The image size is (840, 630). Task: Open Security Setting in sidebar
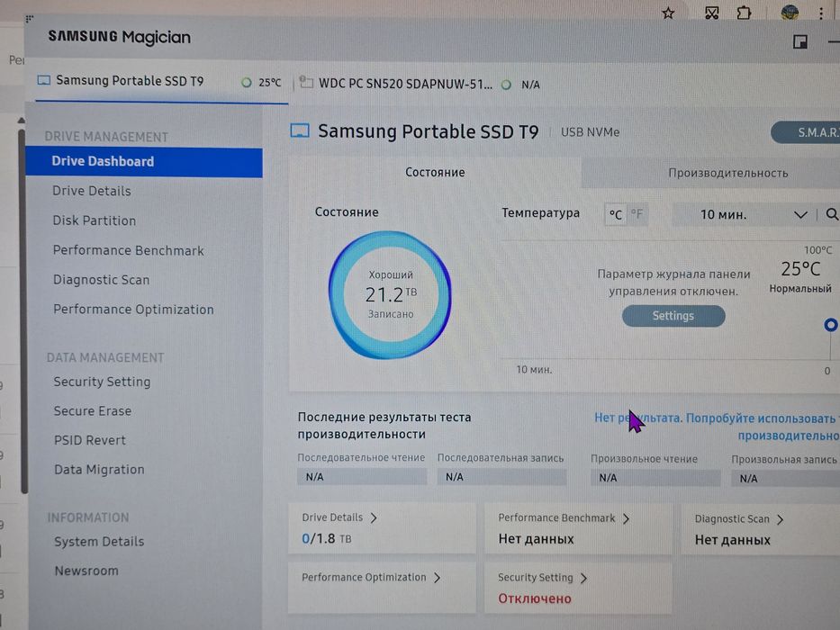(x=102, y=382)
